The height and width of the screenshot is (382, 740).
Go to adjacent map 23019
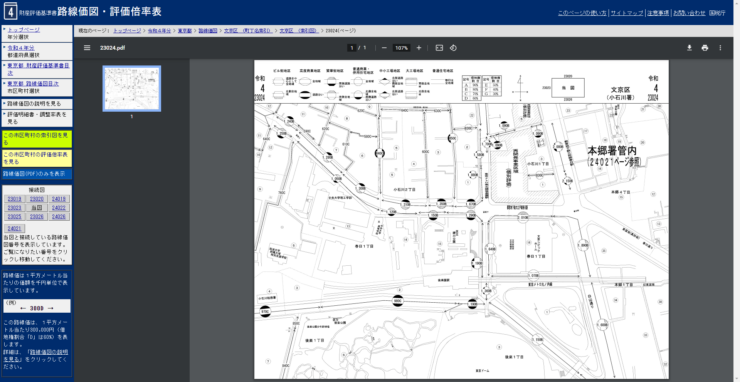click(x=14, y=199)
